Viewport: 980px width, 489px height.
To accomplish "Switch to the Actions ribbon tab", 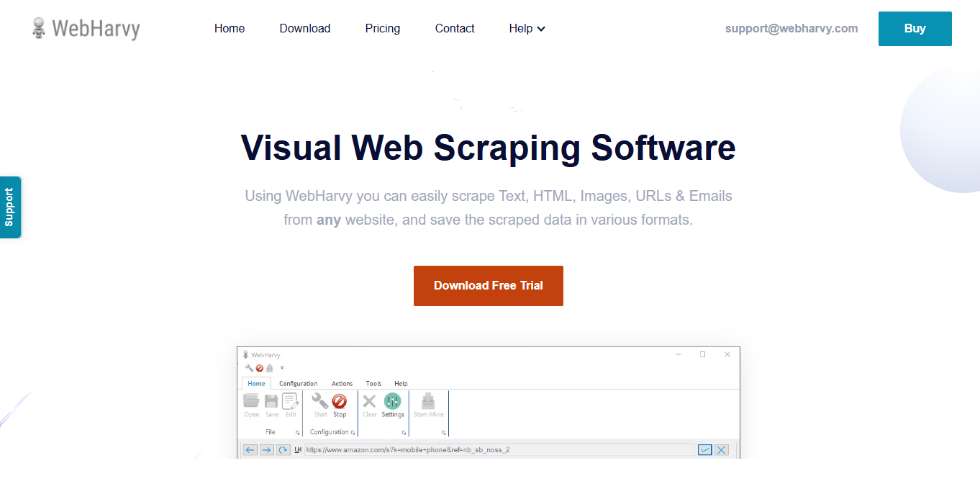I will (342, 384).
